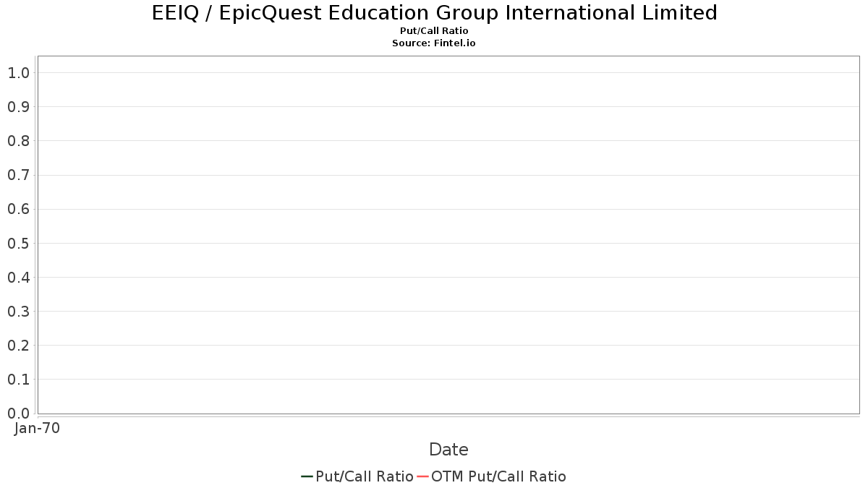868x488 pixels.
Task: Click the 0.4 y-axis label
Action: (x=19, y=278)
